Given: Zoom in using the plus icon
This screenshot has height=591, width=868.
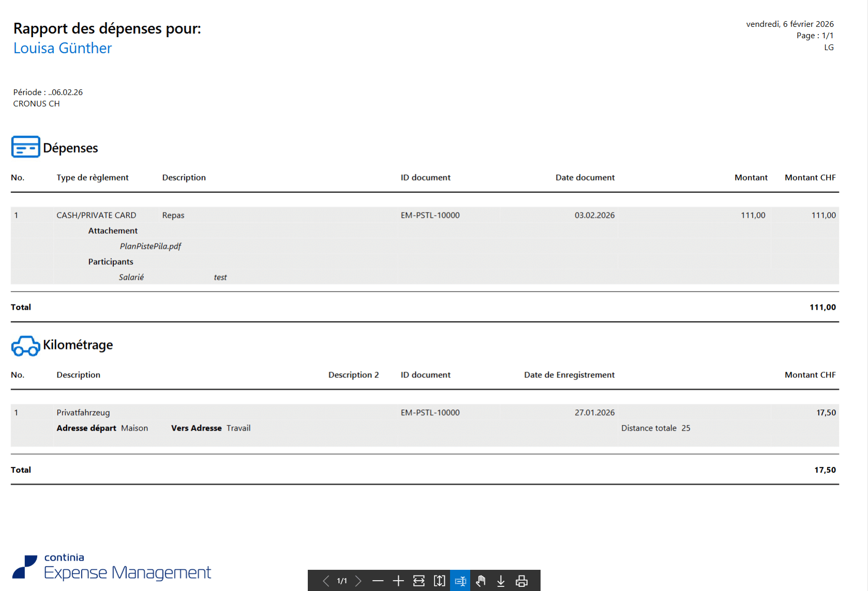Looking at the screenshot, I should click(x=398, y=581).
